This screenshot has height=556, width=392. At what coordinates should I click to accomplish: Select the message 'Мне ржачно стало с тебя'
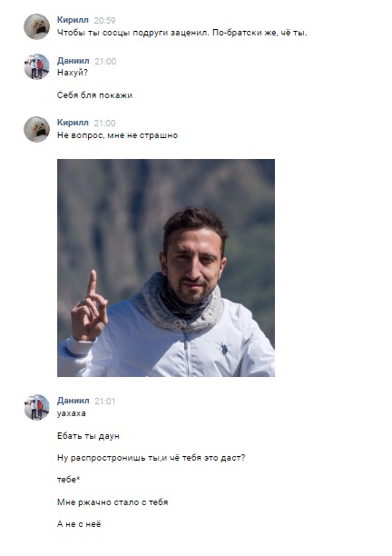pos(113,502)
